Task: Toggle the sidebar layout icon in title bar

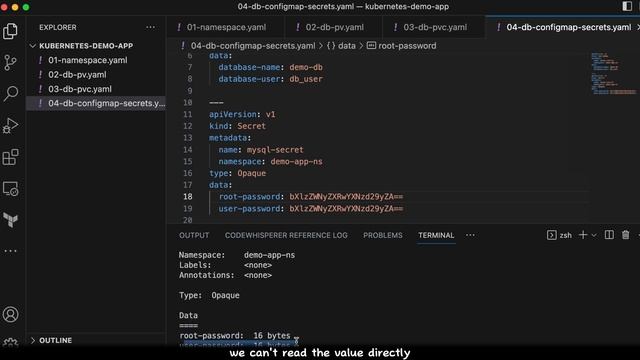Action: click(627, 6)
